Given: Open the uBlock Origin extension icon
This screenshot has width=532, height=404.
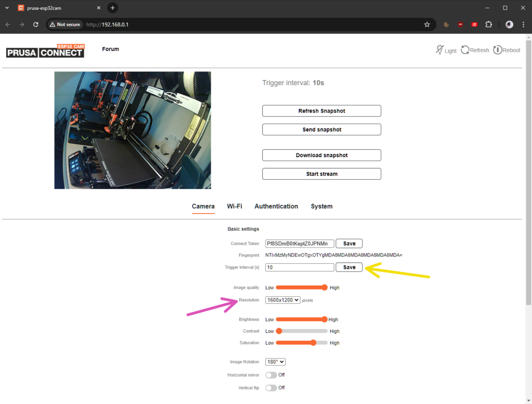Looking at the screenshot, I should click(460, 24).
